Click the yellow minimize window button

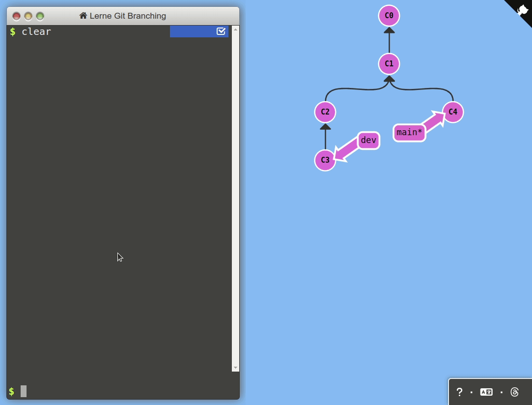point(28,16)
